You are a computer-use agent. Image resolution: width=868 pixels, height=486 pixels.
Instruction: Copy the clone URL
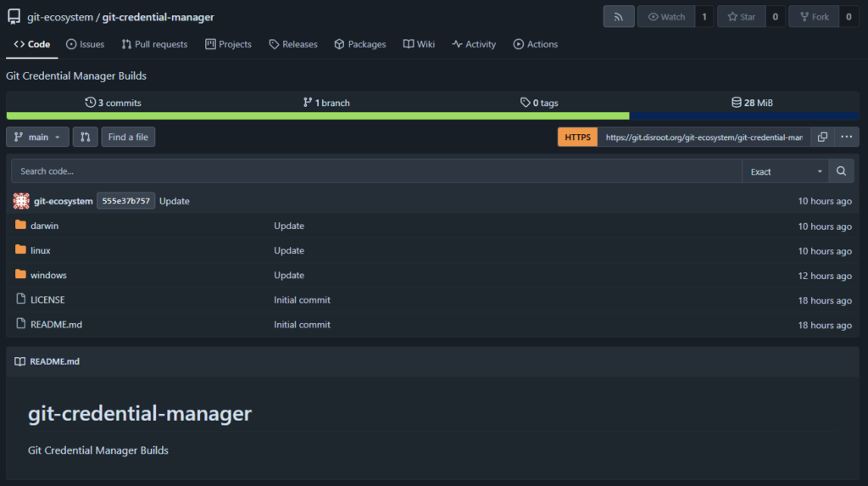[822, 137]
